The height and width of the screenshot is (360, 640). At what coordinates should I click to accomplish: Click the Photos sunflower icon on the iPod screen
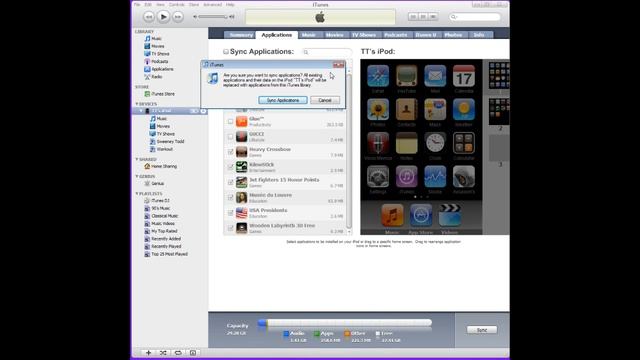pos(378,109)
